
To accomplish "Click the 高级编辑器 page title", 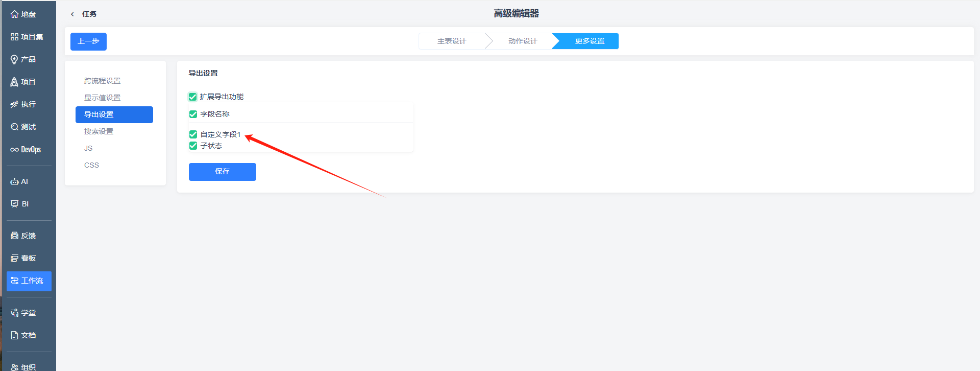I will (517, 14).
